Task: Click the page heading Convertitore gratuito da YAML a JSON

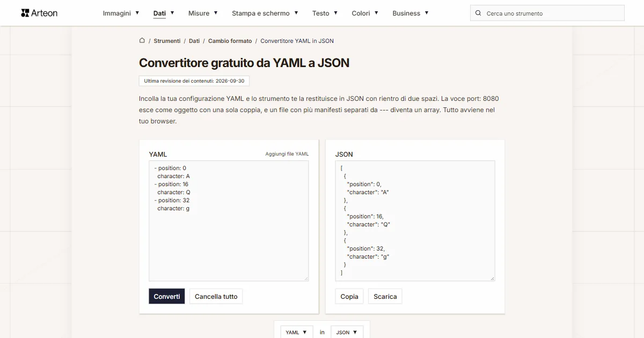Action: 244,63
